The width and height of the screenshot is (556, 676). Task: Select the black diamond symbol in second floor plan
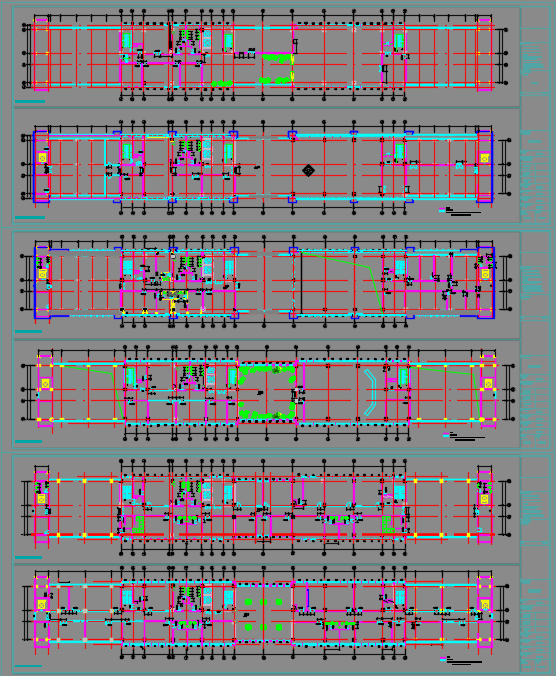point(308,170)
